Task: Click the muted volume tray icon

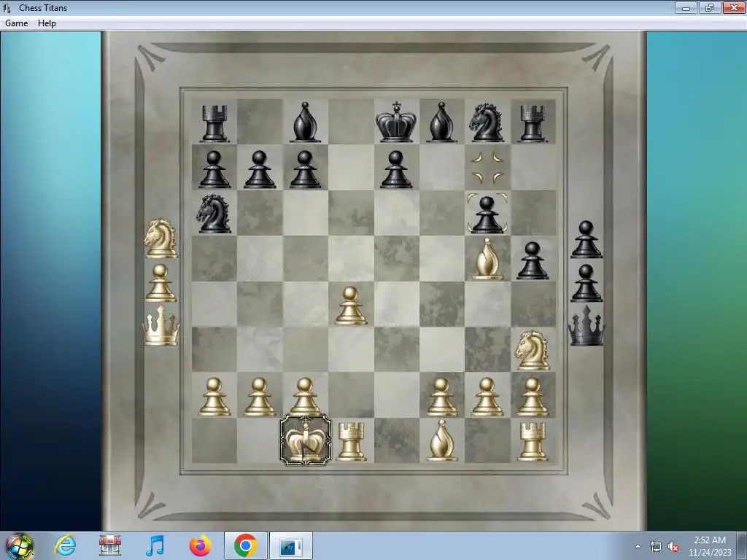Action: 673,546
